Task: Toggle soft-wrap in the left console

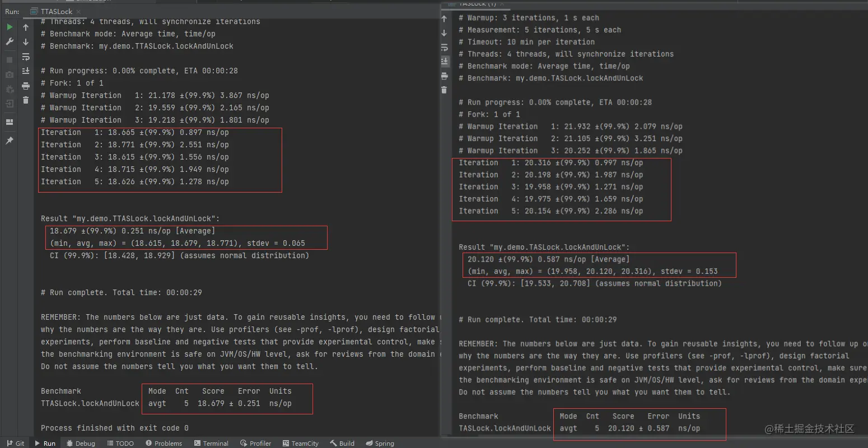Action: coord(26,57)
